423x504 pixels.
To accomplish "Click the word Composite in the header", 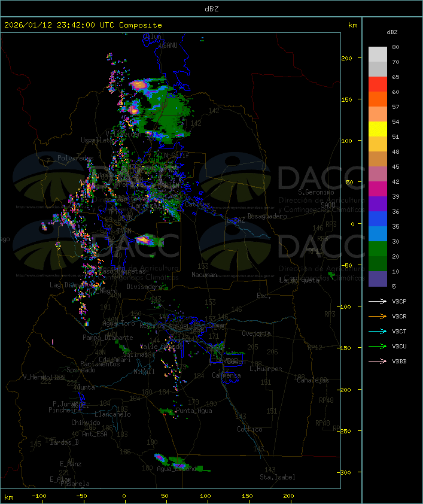I will [x=141, y=25].
